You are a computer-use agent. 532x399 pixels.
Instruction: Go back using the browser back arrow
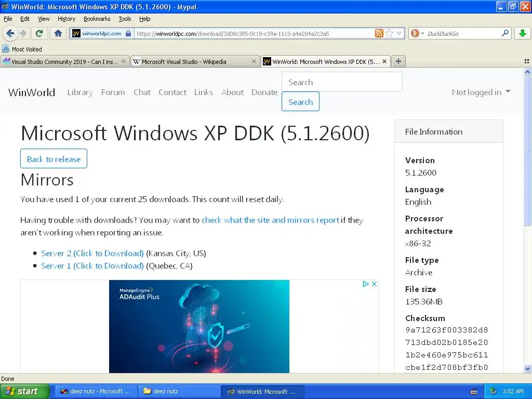[10, 33]
